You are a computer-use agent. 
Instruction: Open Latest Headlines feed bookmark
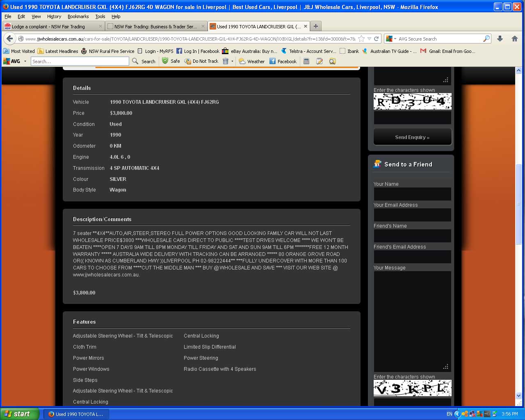(58, 51)
